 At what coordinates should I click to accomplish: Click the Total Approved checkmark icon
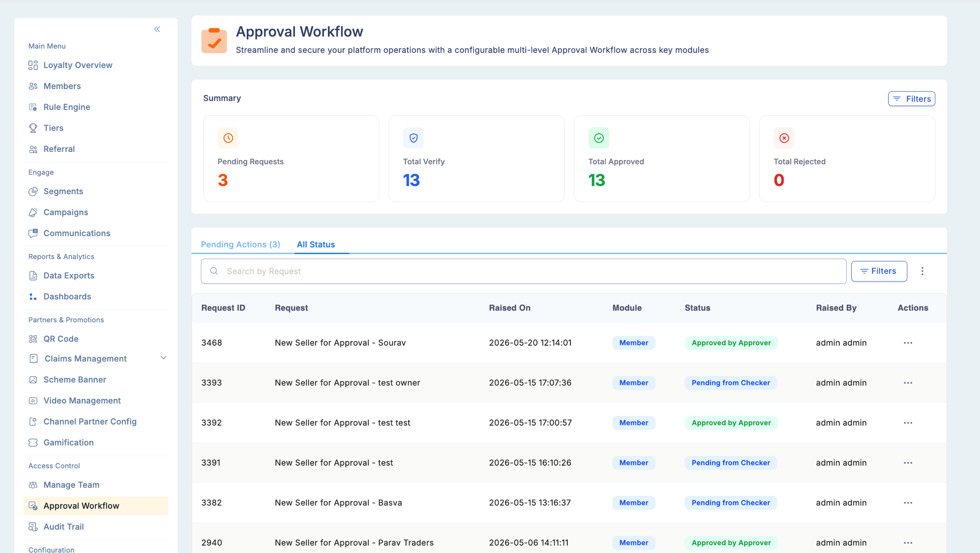[x=599, y=138]
